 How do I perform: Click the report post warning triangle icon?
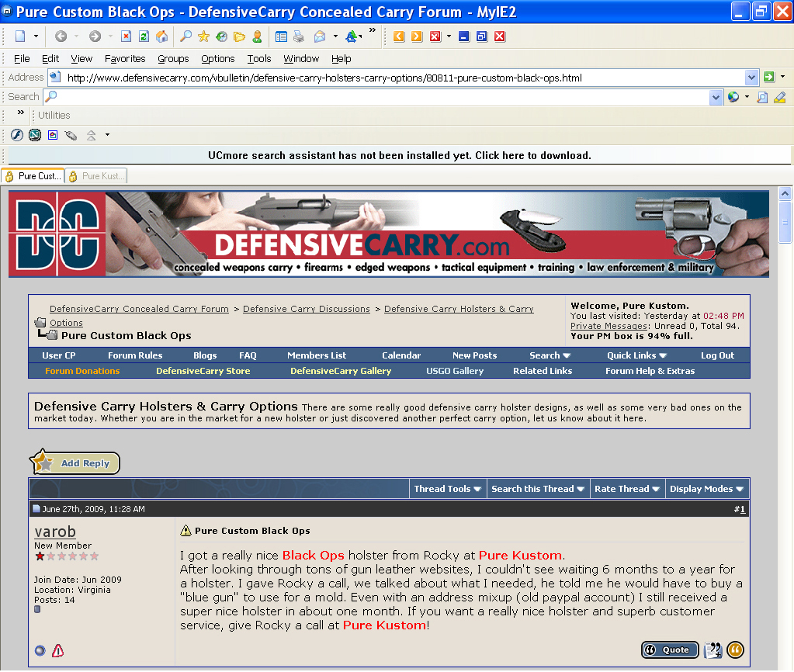pyautogui.click(x=57, y=651)
